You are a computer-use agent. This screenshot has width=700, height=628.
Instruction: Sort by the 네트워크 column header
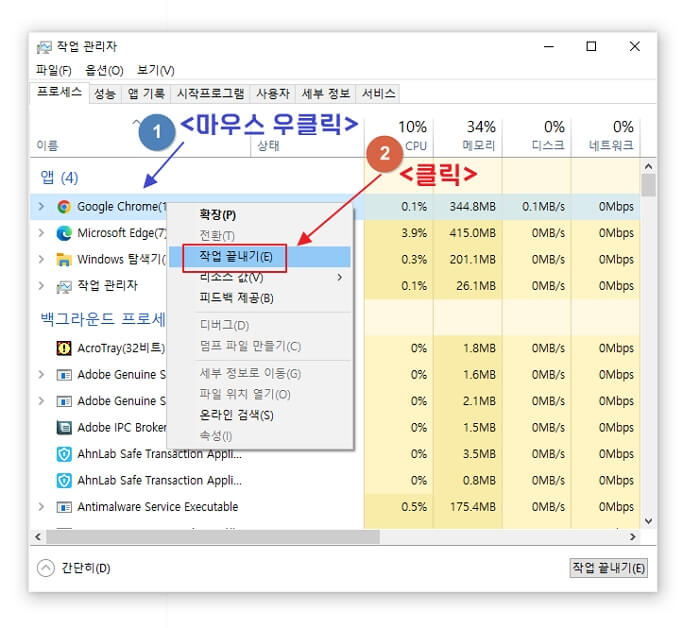pos(606,136)
